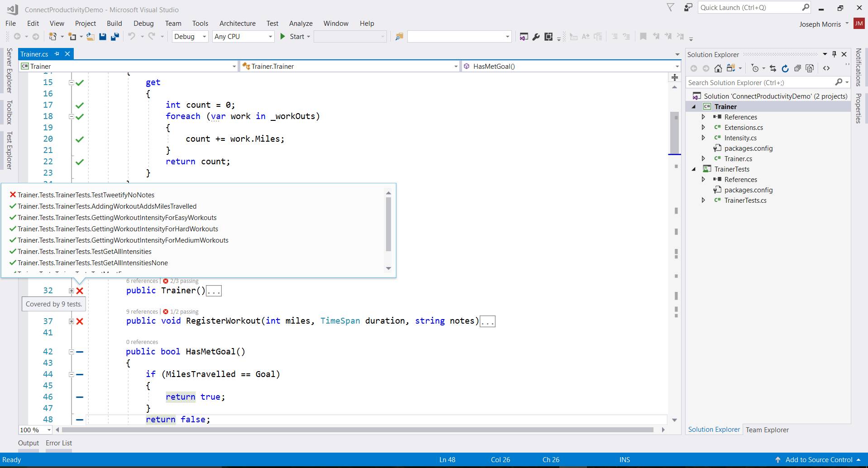Start debugging with the green Start arrow

coord(282,36)
